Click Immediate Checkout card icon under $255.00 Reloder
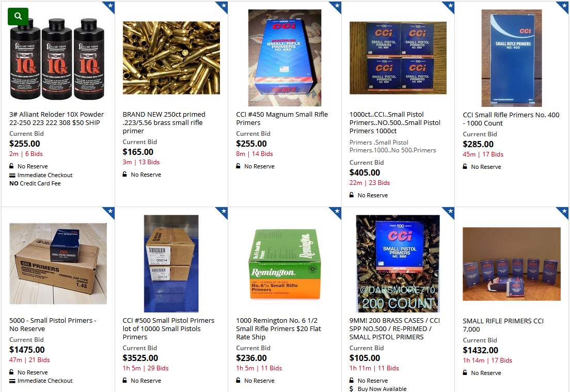570x392 pixels. (12, 175)
